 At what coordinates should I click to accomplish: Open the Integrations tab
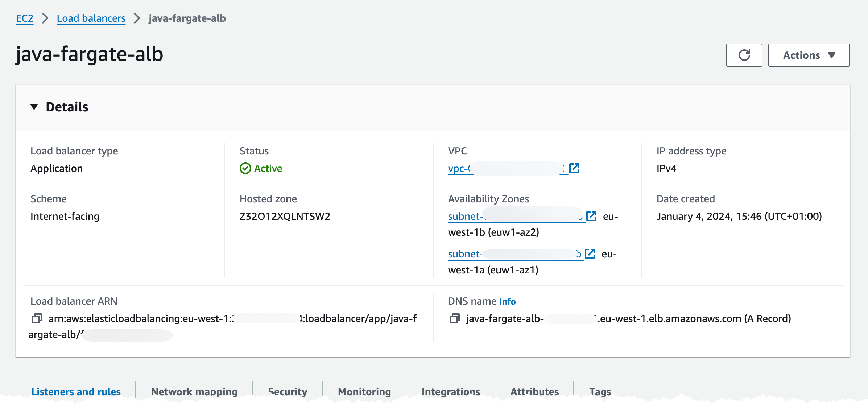(451, 392)
